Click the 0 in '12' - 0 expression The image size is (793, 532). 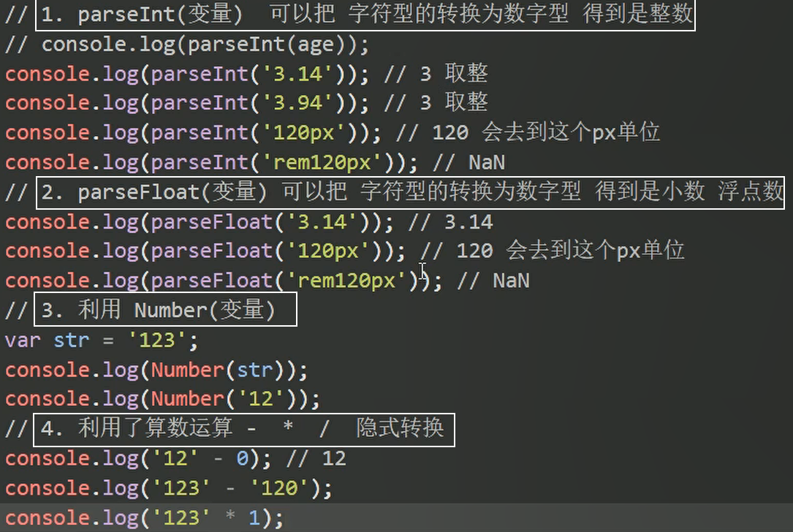coord(242,459)
